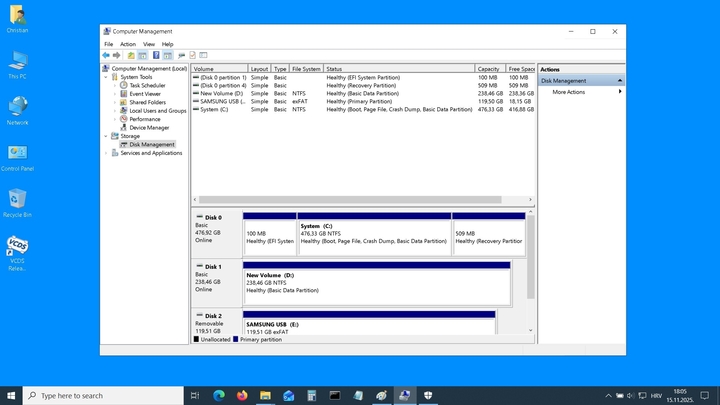This screenshot has width=720, height=405.
Task: Expand the More Actions submenu arrow
Action: click(x=620, y=92)
